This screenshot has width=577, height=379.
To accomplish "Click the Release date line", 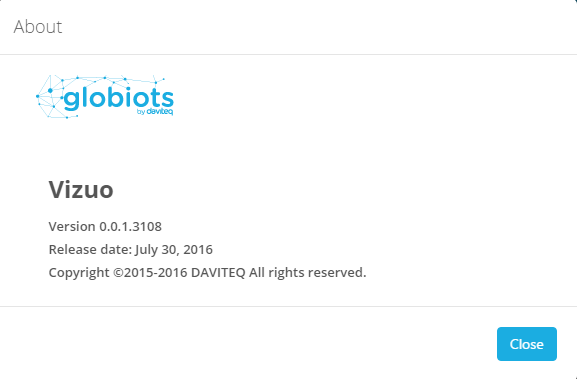I will pos(131,250).
